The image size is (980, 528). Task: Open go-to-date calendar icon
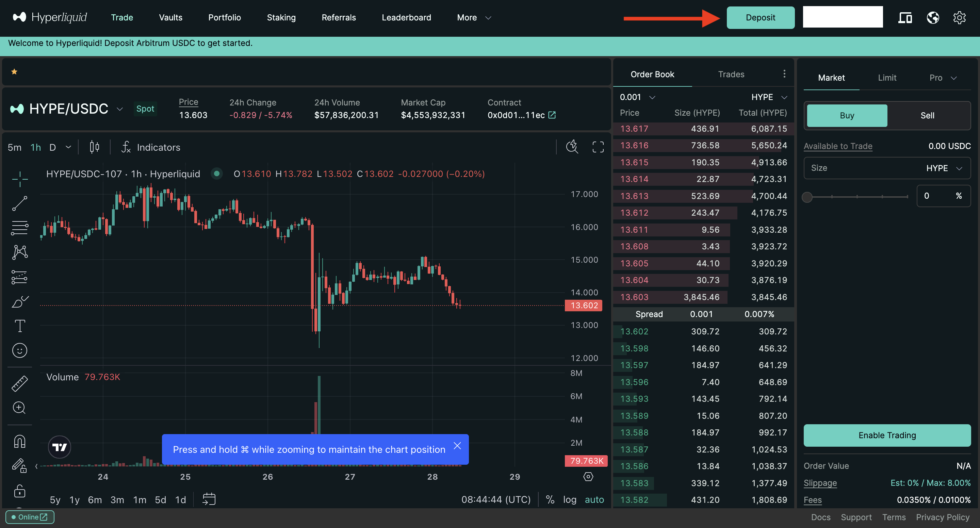[x=209, y=499]
